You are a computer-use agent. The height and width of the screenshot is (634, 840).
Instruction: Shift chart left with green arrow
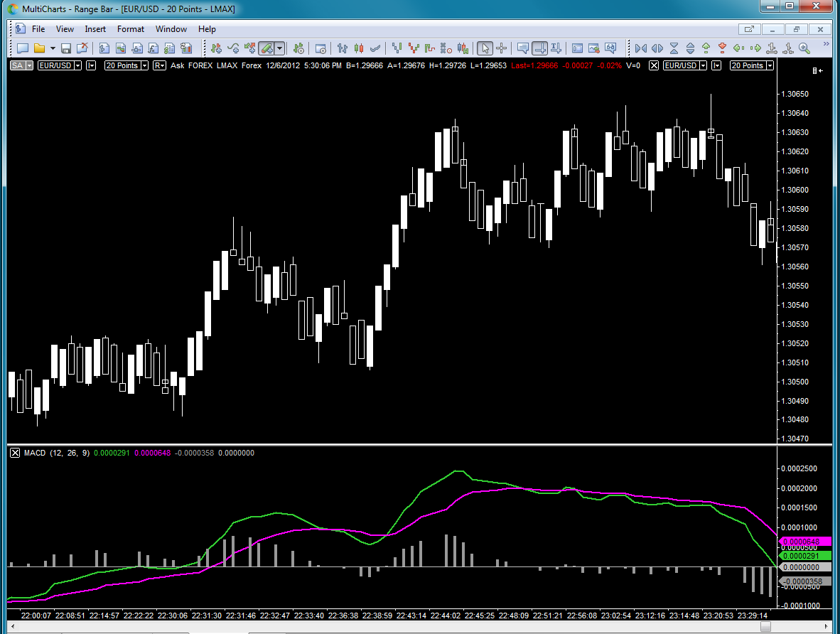[739, 49]
